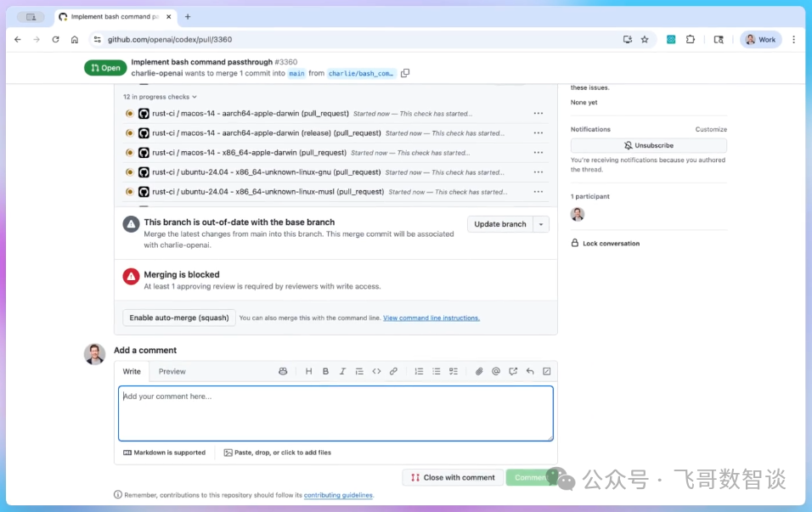Viewport: 812px width, 512px height.
Task: Bookmark page with star icon
Action: click(645, 39)
